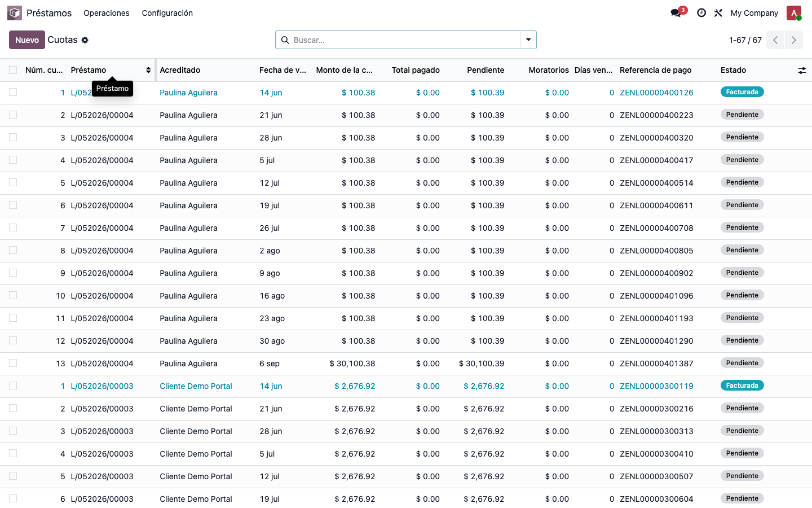Open the Paulina Aguilera link for 14 jun
The height and width of the screenshot is (508, 812).
(188, 93)
